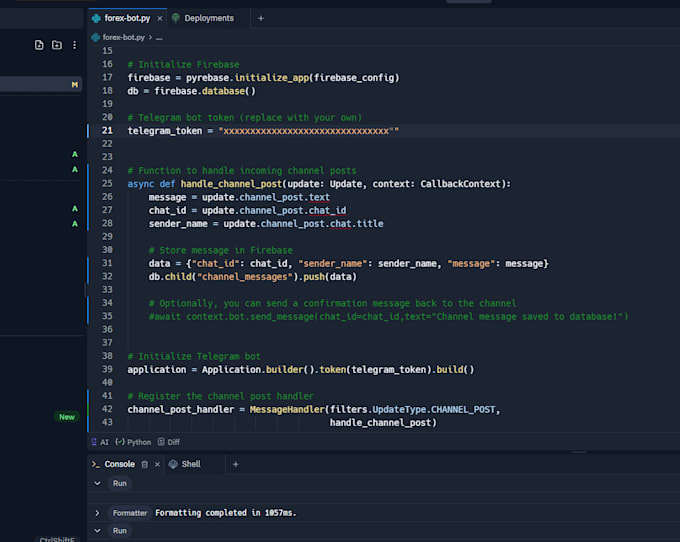The image size is (680, 542).
Task: Click line number 42 in gutter
Action: (107, 409)
